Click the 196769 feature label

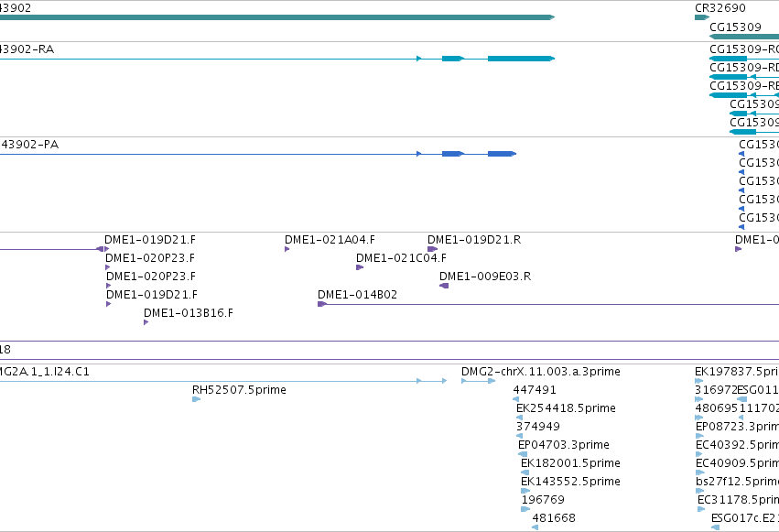tap(543, 500)
